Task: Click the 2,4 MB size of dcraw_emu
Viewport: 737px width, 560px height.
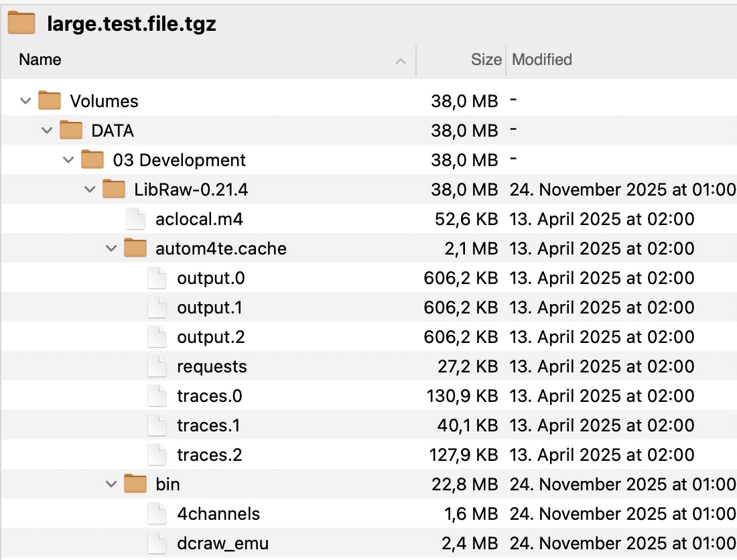Action: 470,543
